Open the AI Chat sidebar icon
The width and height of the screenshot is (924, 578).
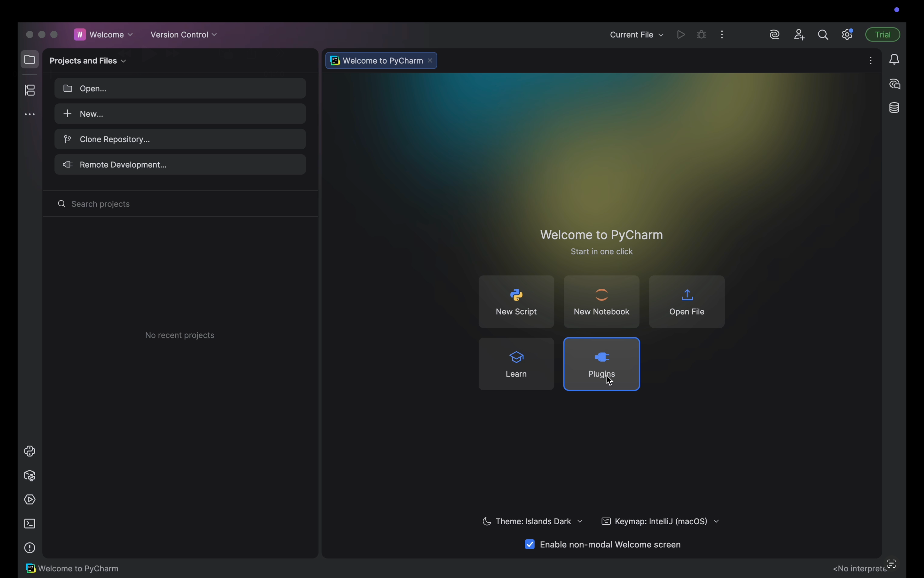click(894, 84)
